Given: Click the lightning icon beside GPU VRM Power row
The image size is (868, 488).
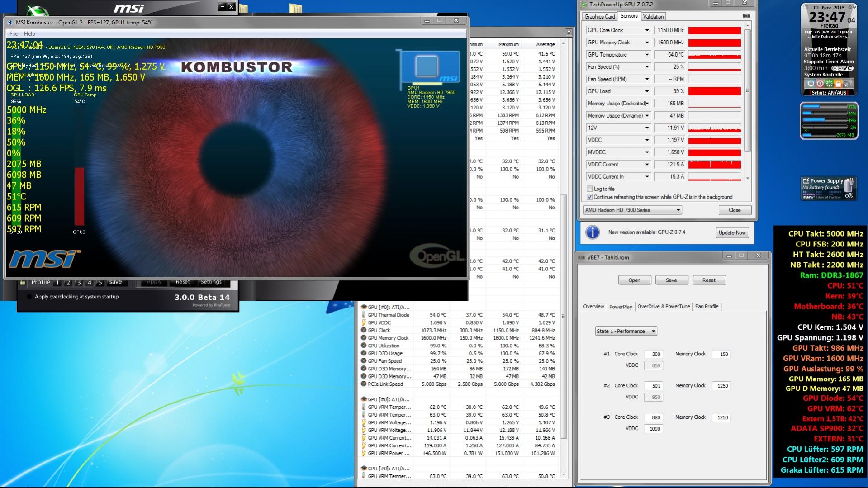Looking at the screenshot, I should [x=364, y=453].
